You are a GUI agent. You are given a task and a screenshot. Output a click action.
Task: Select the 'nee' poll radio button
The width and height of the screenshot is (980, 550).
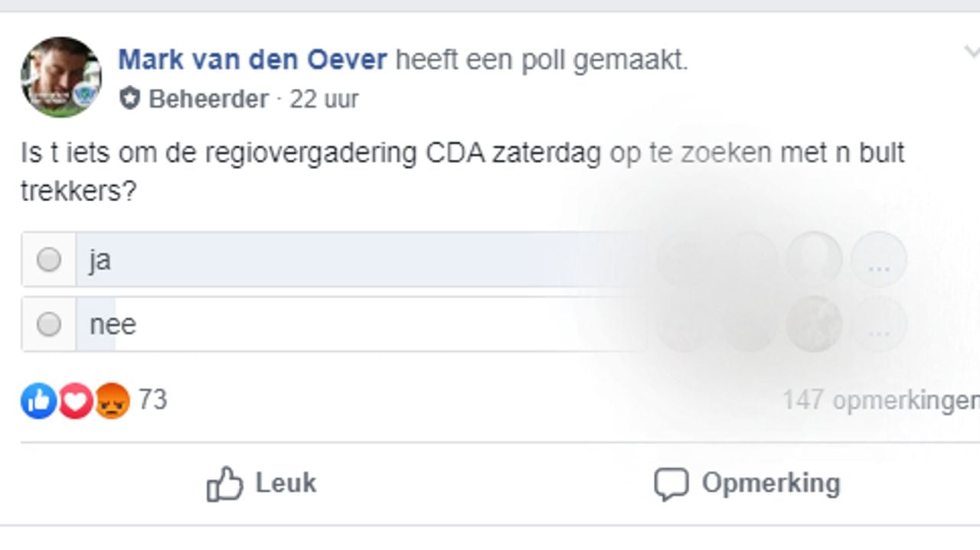(49, 324)
